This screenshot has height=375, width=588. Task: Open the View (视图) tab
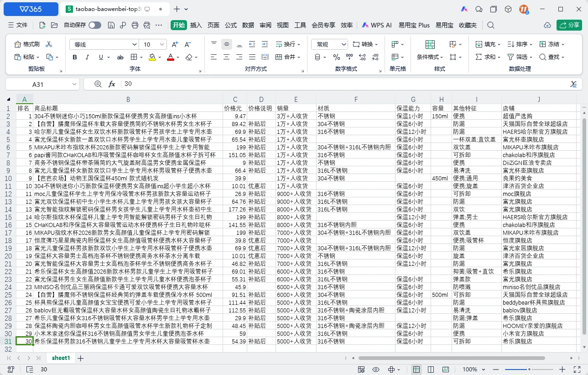(x=283, y=25)
